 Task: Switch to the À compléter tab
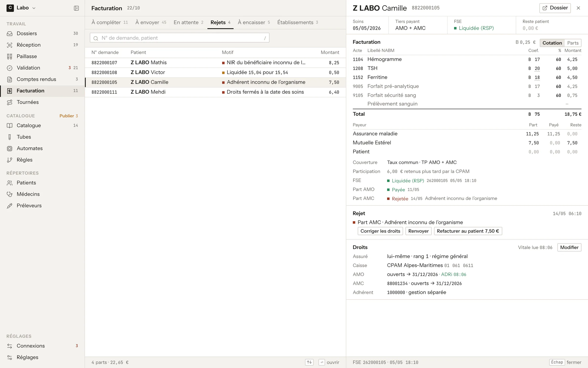click(x=110, y=22)
